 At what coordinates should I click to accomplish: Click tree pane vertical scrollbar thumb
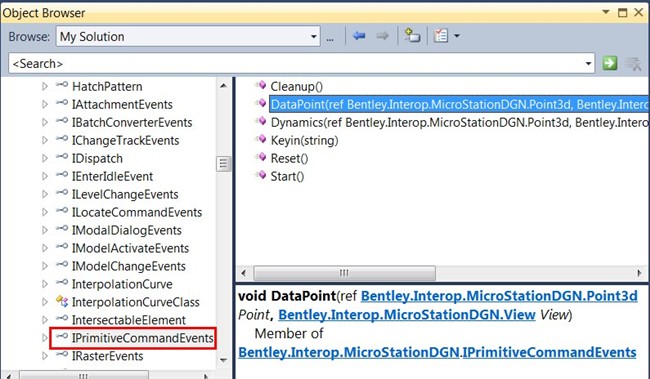223,164
